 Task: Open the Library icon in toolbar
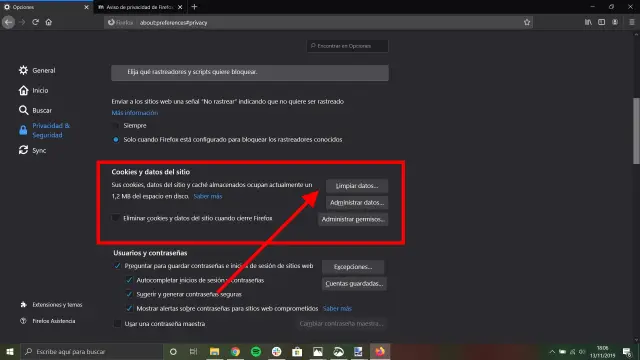pos(588,22)
